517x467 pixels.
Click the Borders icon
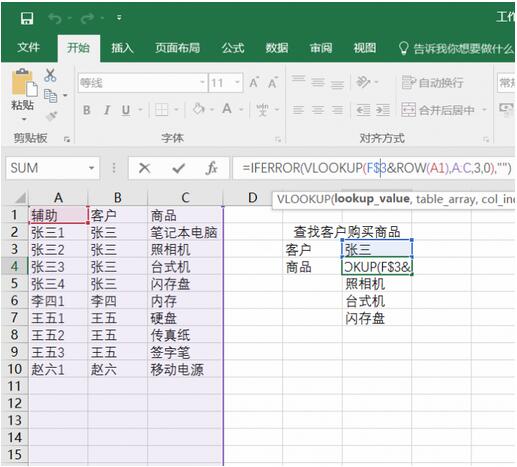[x=162, y=109]
